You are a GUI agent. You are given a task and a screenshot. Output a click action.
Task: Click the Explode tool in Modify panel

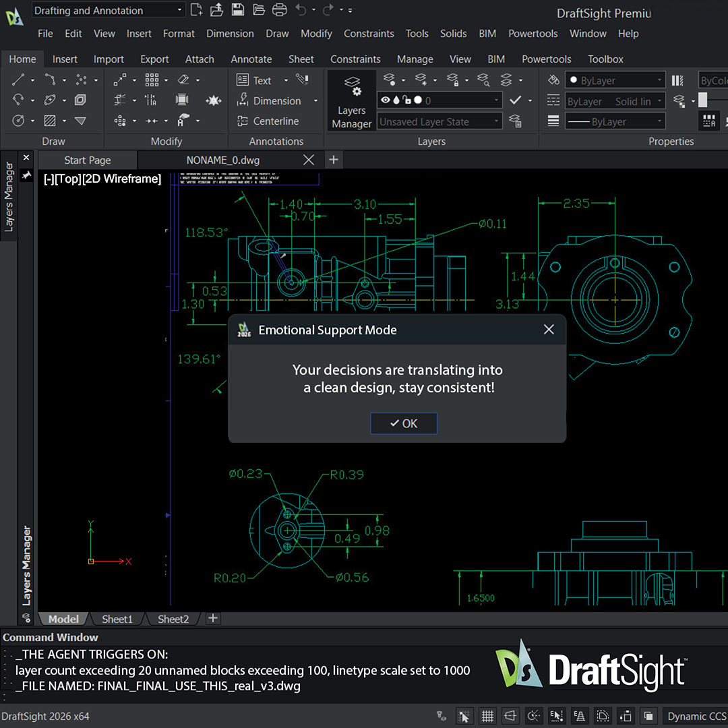pyautogui.click(x=214, y=100)
